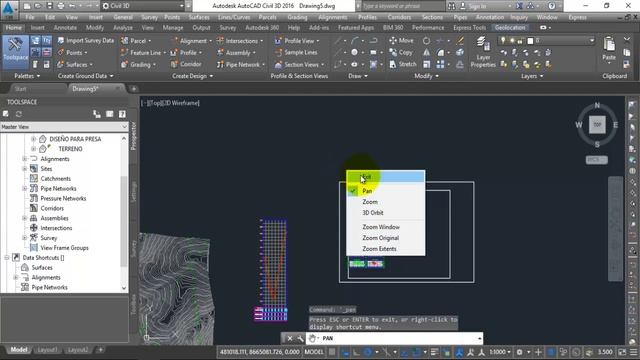Click the Alignment tool

[191, 41]
